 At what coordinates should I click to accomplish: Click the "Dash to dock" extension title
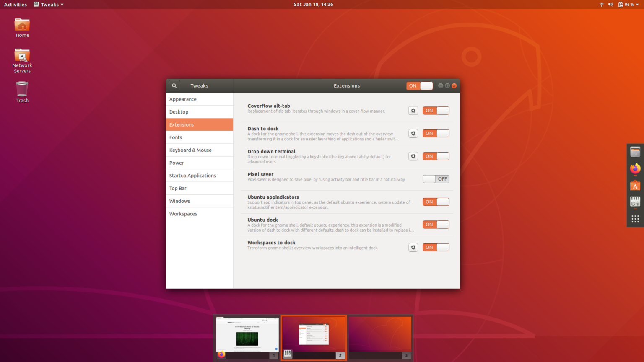click(x=263, y=129)
